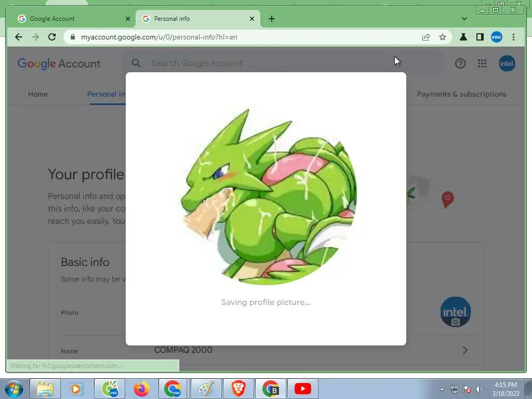Select the Personal info browser tab

click(198, 19)
